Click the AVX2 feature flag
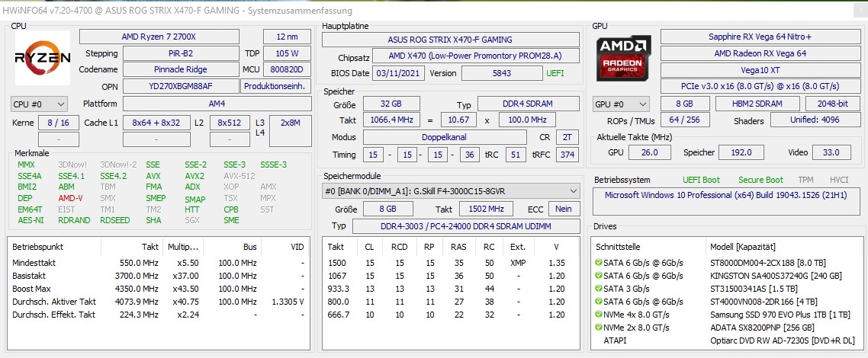 coord(194,176)
